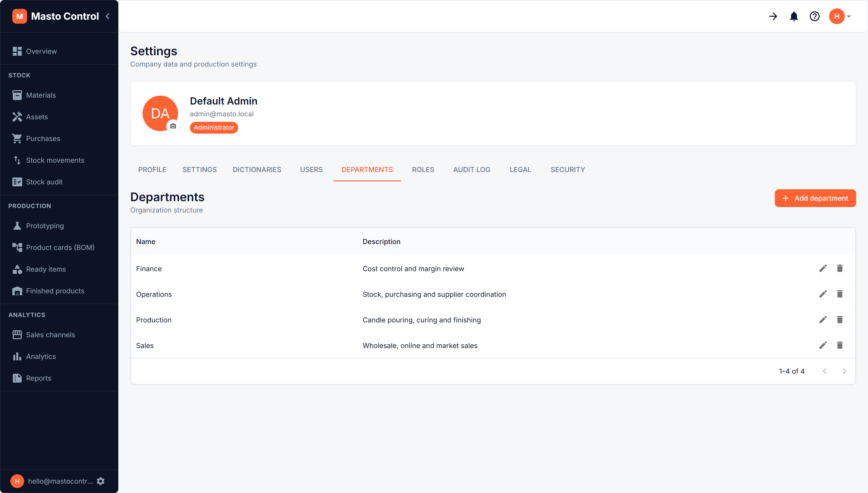Click the arrow icon in top bar
Viewport: 868px width, 493px height.
(x=773, y=16)
